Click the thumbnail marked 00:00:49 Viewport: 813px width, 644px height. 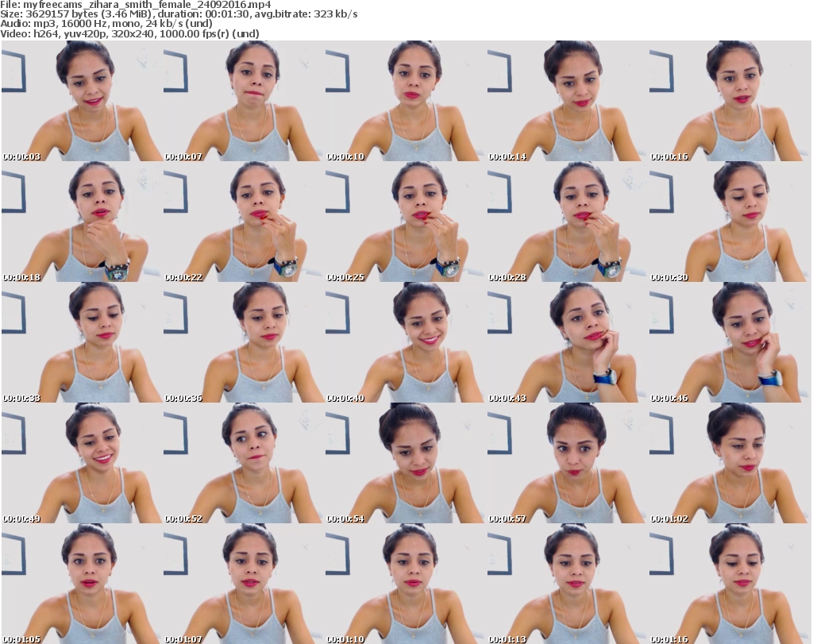[82, 464]
